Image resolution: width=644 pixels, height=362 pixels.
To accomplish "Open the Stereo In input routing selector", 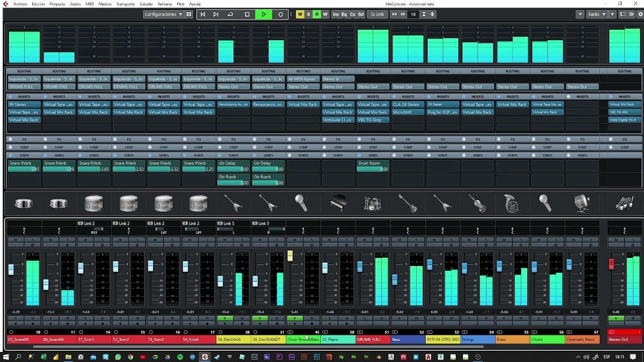I will (338, 79).
